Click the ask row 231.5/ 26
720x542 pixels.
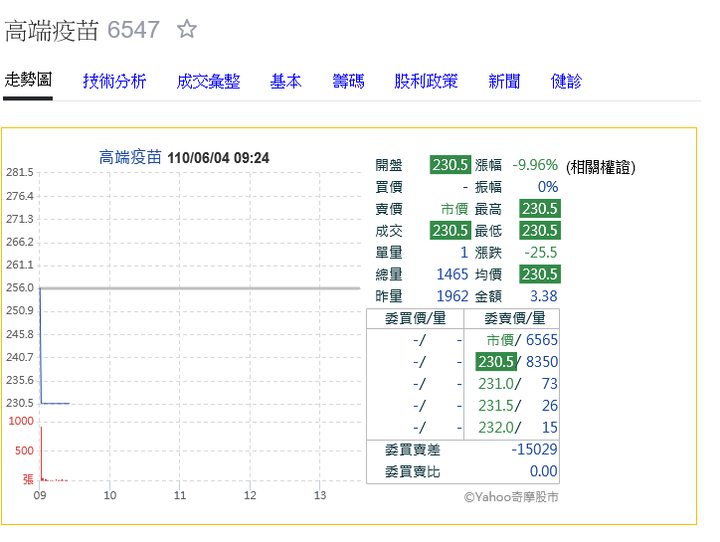(x=518, y=406)
